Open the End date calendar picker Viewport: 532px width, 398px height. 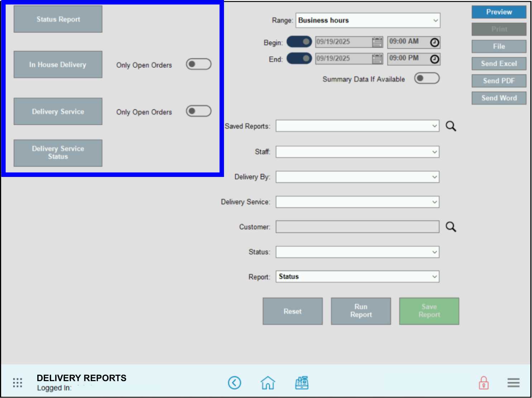[x=377, y=58]
